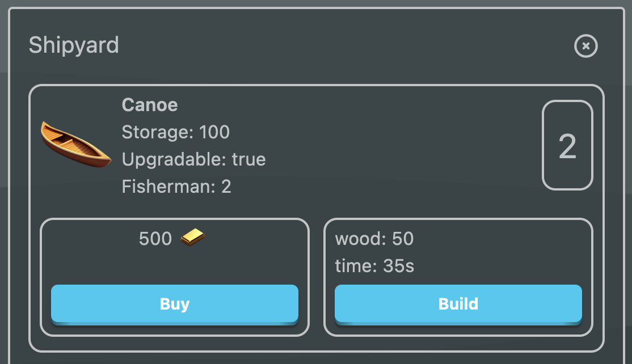The image size is (632, 364).
Task: Buy the Canoe for 500 gold
Action: pos(175,304)
